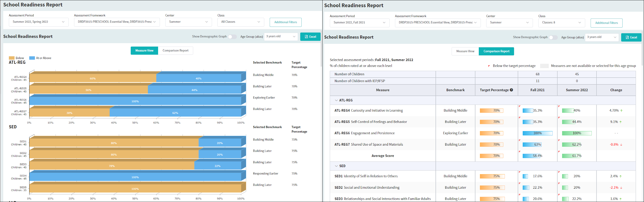This screenshot has height=202, width=644.
Task: Click the red flag on ATL-REG4 Fall 2021 cell
Action: (520, 106)
